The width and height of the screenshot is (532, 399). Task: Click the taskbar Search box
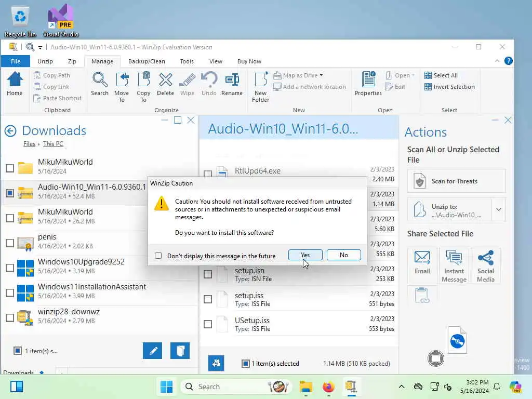click(237, 387)
